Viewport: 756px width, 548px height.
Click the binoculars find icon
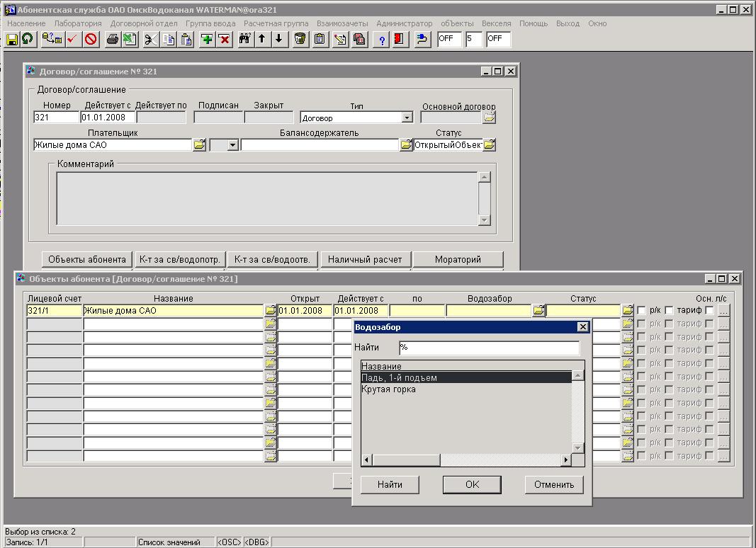(244, 39)
